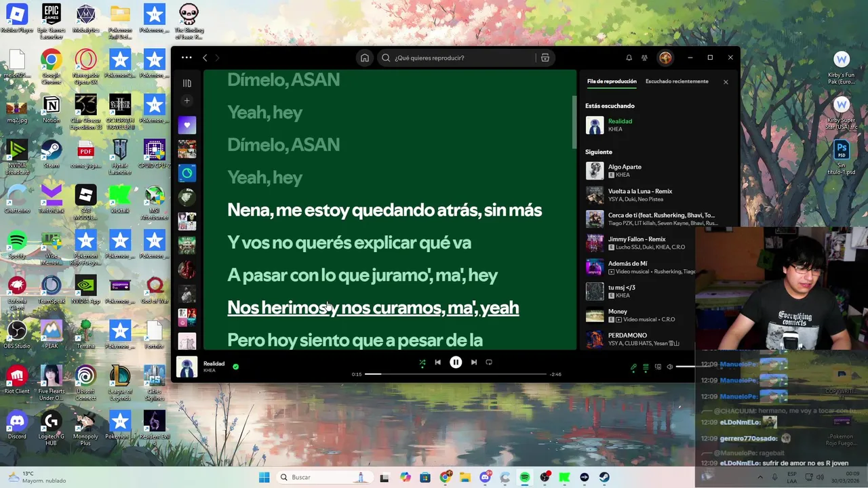Create a new playlist with plus icon

(x=186, y=101)
